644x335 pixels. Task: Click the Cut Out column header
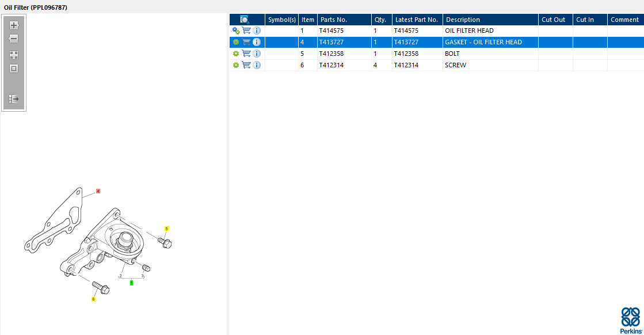pyautogui.click(x=556, y=20)
